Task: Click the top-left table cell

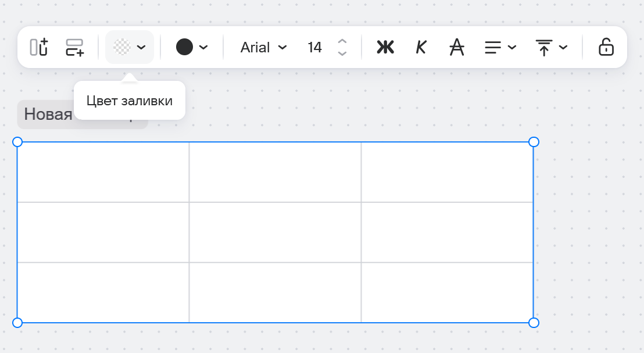Action: [103, 172]
